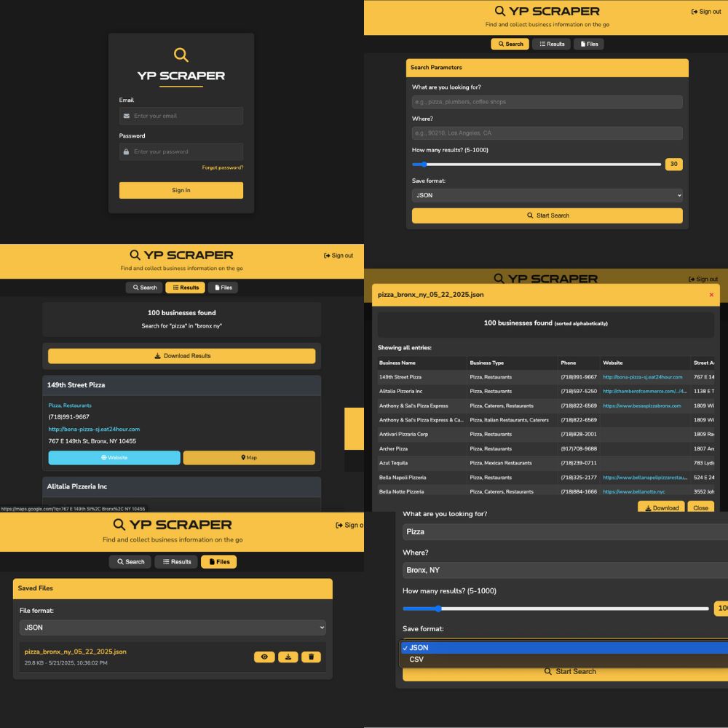Close the JSON preview modal with red X
Viewport: 728px width, 728px height.
coord(711,295)
